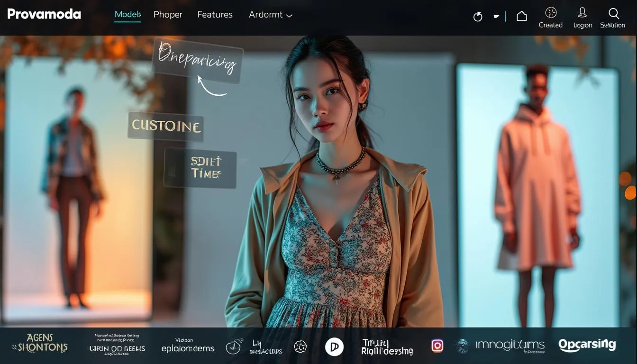This screenshot has width=637, height=364.
Task: Open the Features menu item
Action: click(x=215, y=15)
